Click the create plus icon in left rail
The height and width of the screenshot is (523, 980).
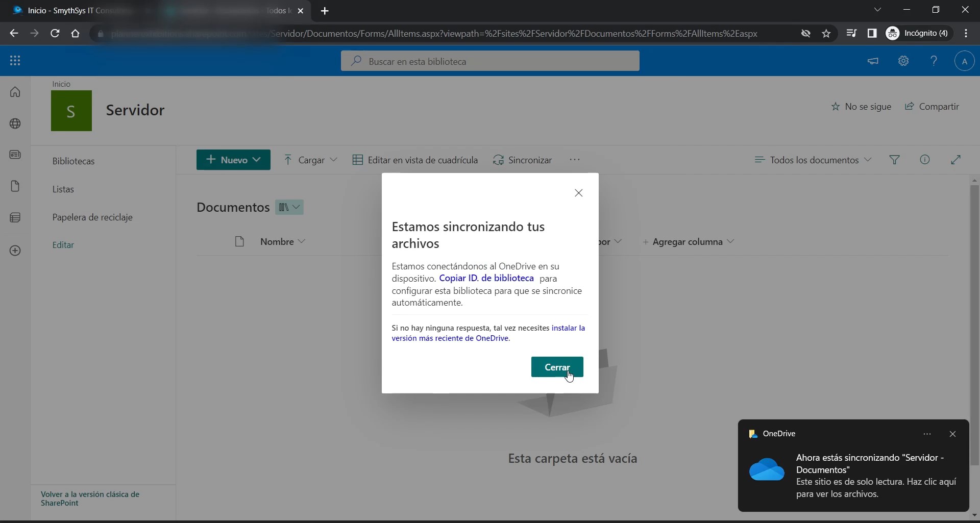(x=15, y=251)
